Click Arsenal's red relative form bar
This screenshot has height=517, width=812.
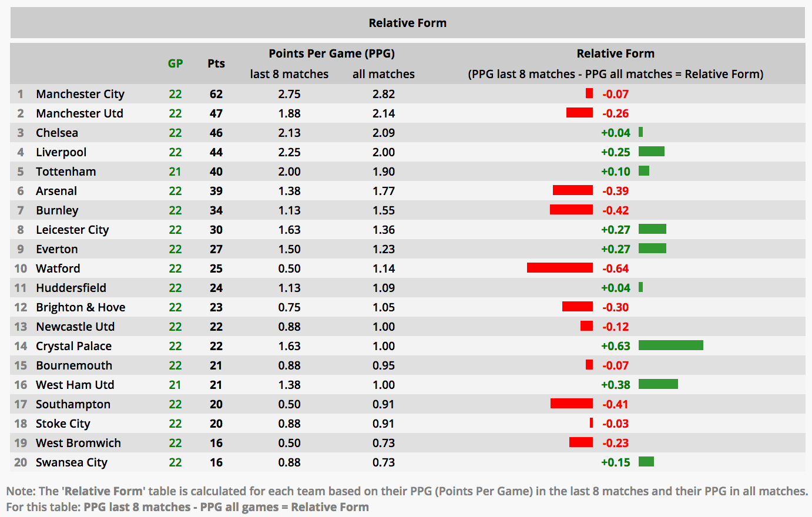tap(572, 190)
